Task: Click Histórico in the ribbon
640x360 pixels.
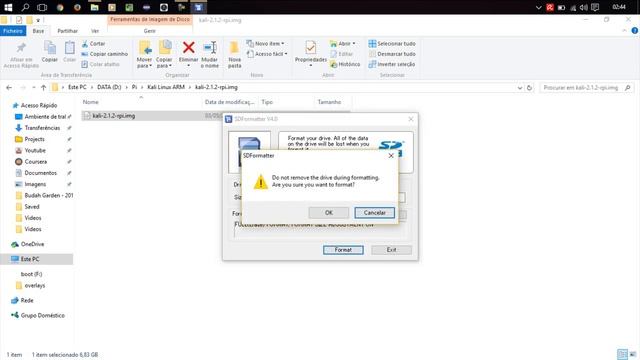Action: coord(345,64)
